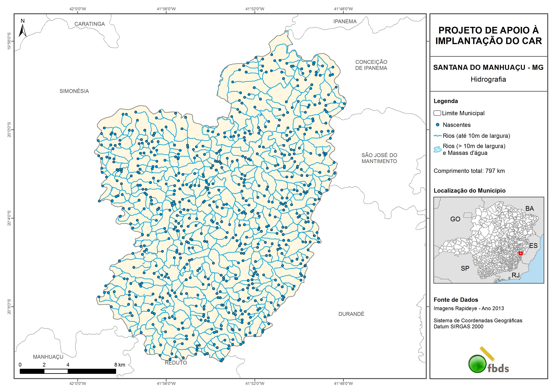The image size is (555, 392).
Task: Click the red municipality marker in inset map
Action: point(521,253)
